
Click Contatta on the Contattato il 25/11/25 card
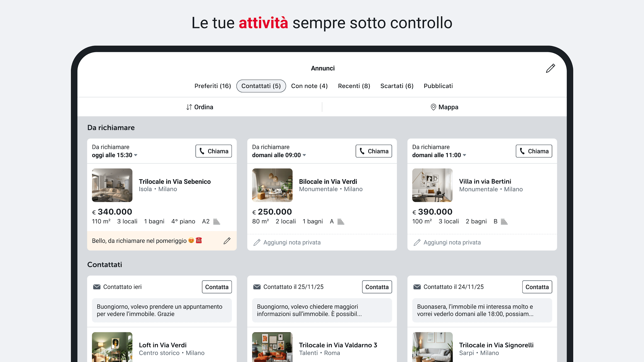tap(377, 287)
